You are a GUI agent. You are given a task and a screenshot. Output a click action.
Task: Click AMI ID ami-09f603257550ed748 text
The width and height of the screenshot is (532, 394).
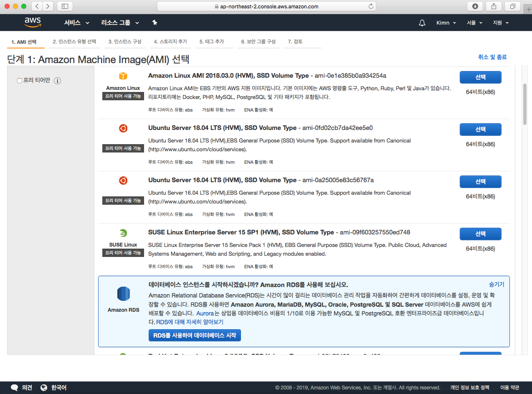[x=375, y=232]
